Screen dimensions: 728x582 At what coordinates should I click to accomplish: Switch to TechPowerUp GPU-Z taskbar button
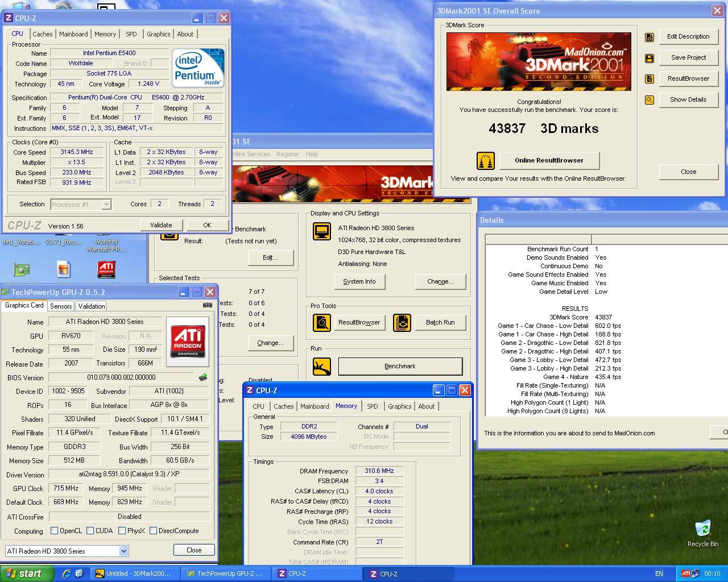(x=225, y=573)
